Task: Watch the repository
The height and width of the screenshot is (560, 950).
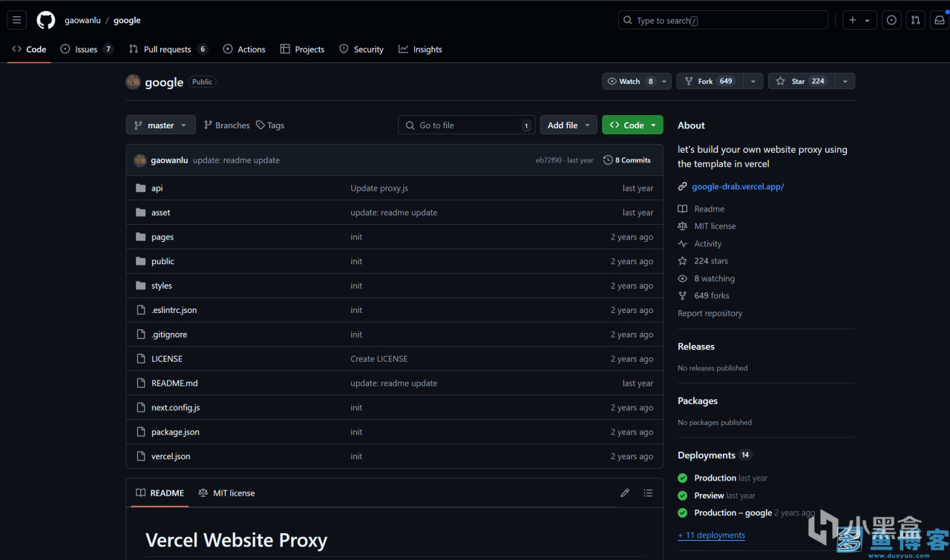Action: [x=630, y=81]
